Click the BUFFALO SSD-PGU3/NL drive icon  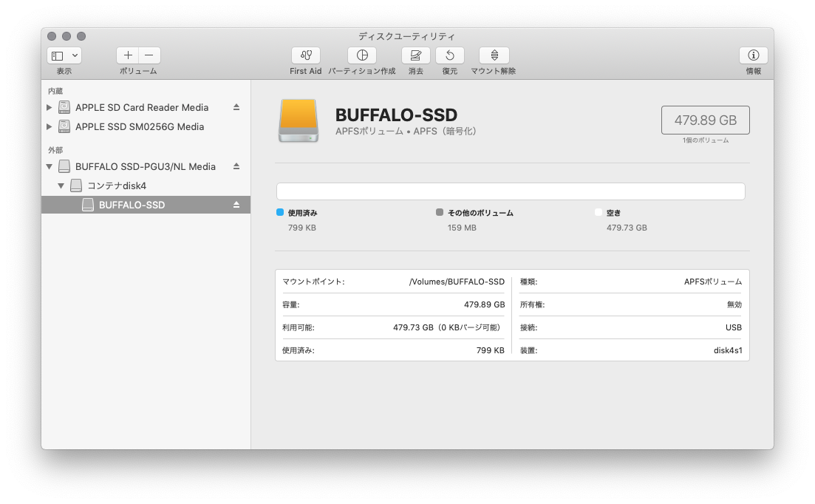(x=64, y=166)
